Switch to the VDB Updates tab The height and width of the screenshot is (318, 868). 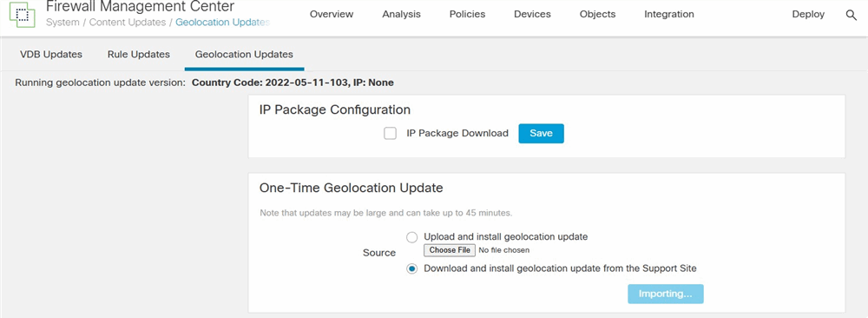pyautogui.click(x=51, y=54)
